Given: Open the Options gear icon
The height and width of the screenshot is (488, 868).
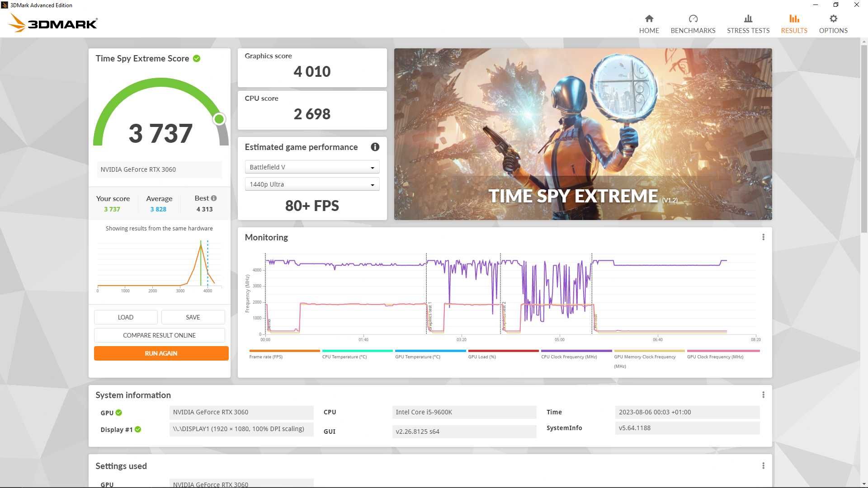Looking at the screenshot, I should [833, 19].
